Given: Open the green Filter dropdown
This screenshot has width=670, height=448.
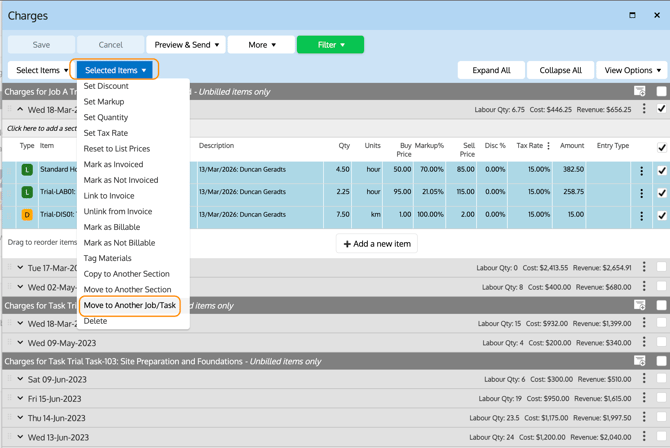Looking at the screenshot, I should (x=330, y=45).
